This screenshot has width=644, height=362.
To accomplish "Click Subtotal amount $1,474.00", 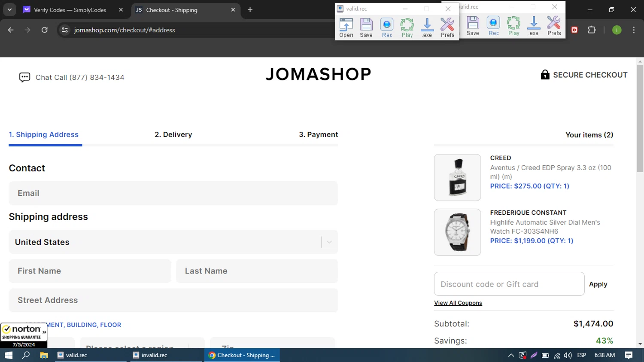I will click(593, 324).
